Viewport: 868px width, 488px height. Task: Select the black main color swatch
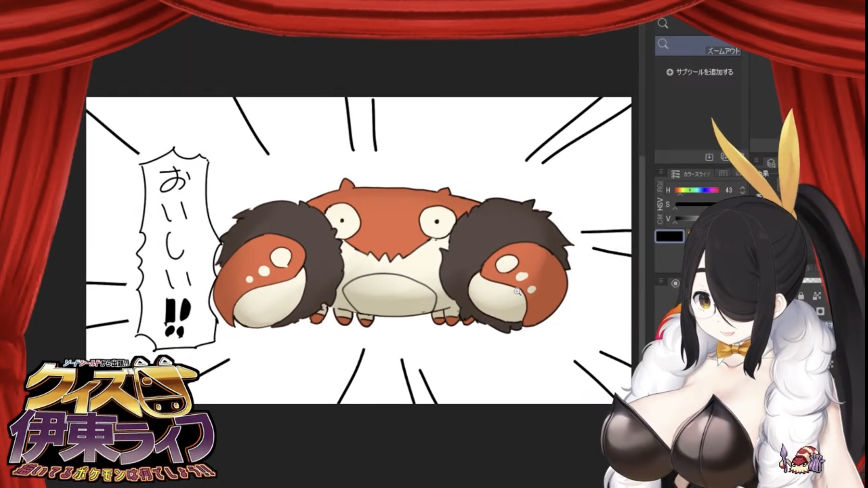(670, 236)
